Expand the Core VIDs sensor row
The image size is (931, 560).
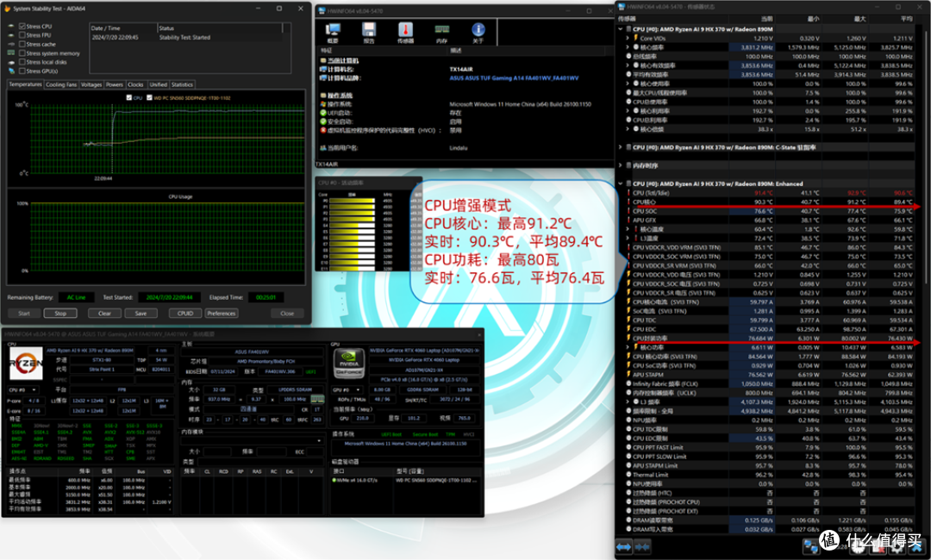628,38
